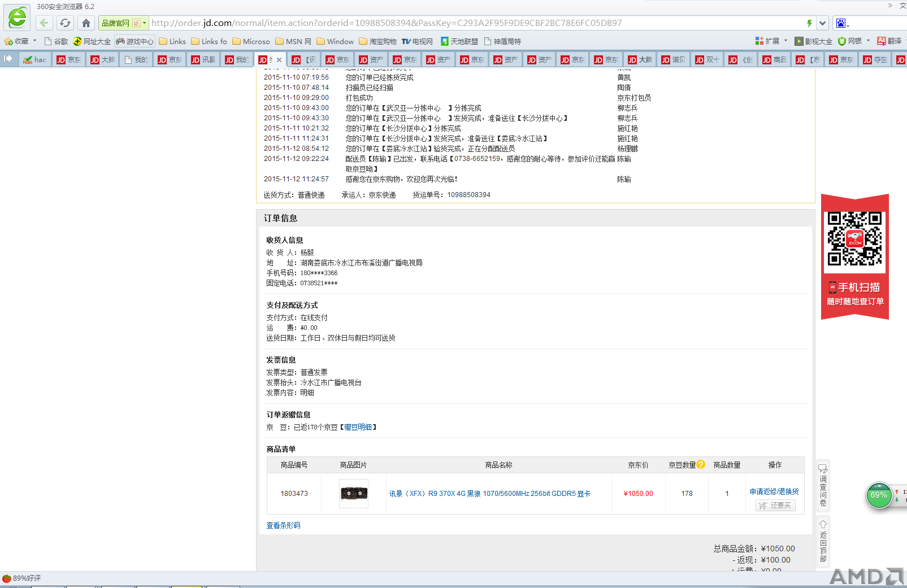This screenshot has height=588, width=907.
Task: Click the 调查问卷 survey side button
Action: [823, 485]
